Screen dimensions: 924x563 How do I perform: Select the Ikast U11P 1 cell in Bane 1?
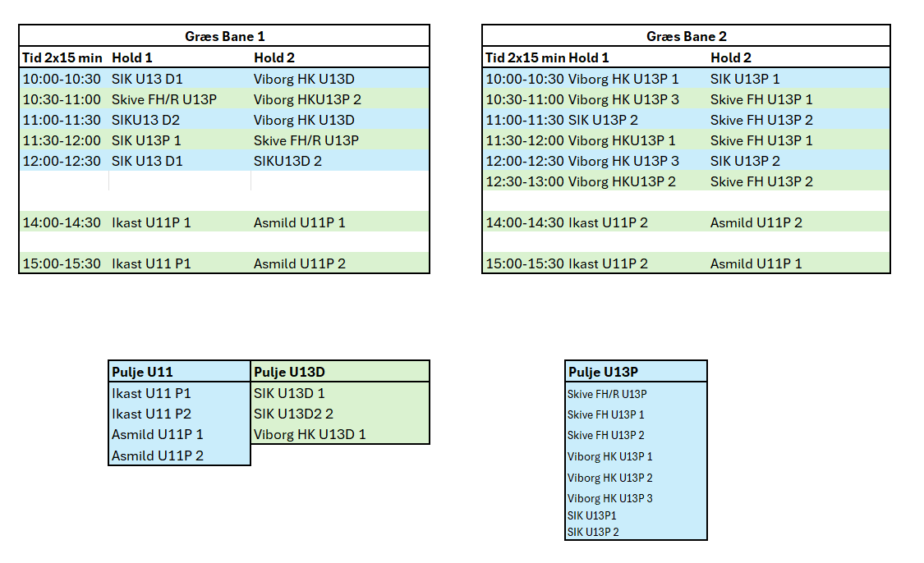(152, 222)
